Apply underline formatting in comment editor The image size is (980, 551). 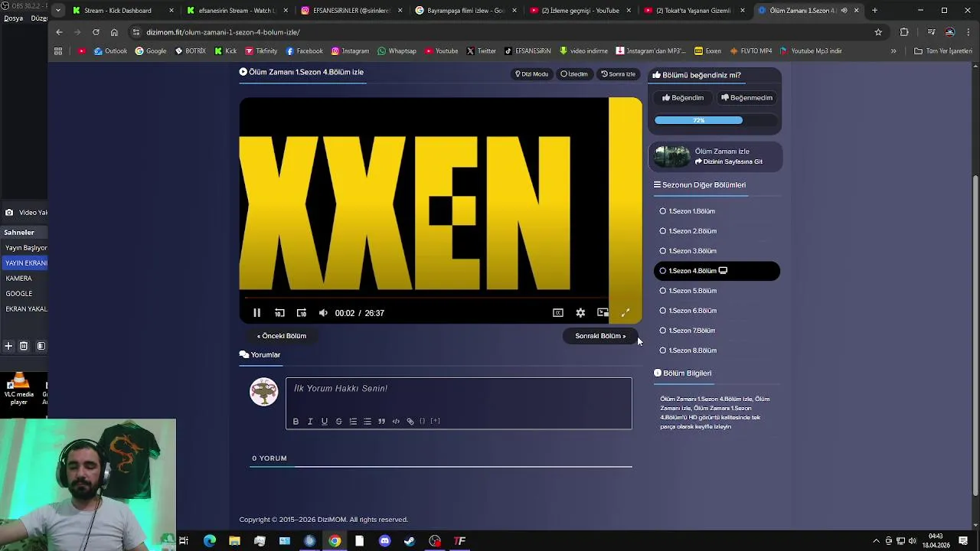pos(325,422)
